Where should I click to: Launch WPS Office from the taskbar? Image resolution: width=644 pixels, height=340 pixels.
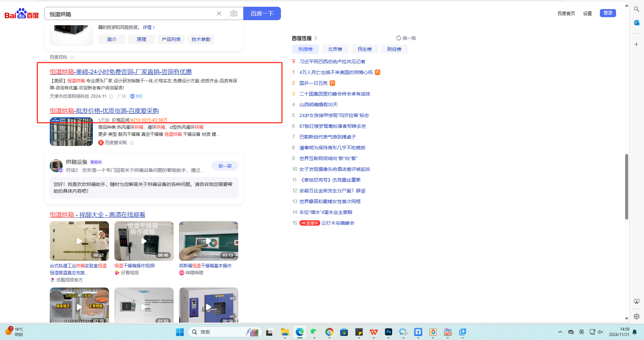click(x=373, y=332)
